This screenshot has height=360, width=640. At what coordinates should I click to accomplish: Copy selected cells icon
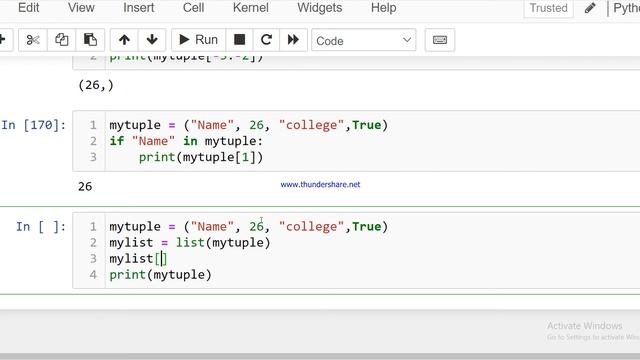point(62,40)
